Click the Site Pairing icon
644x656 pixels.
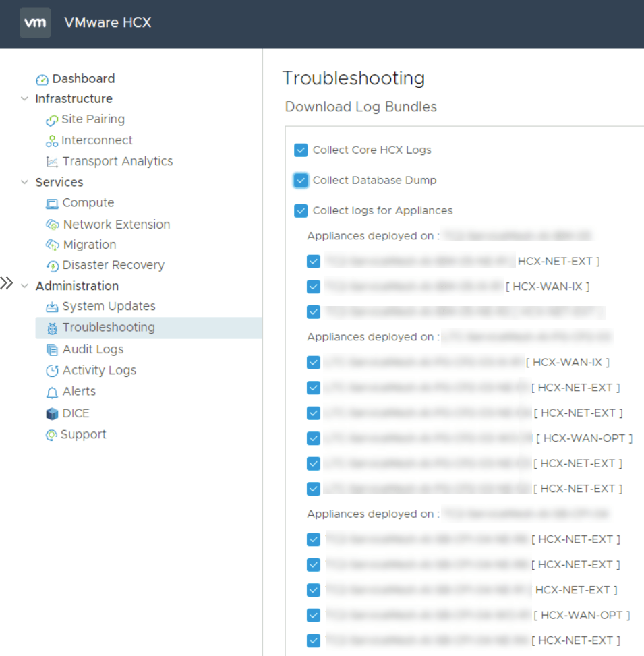(52, 120)
